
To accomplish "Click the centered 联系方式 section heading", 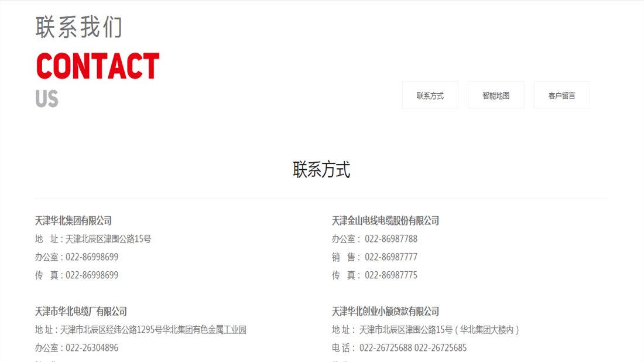I will point(321,169).
